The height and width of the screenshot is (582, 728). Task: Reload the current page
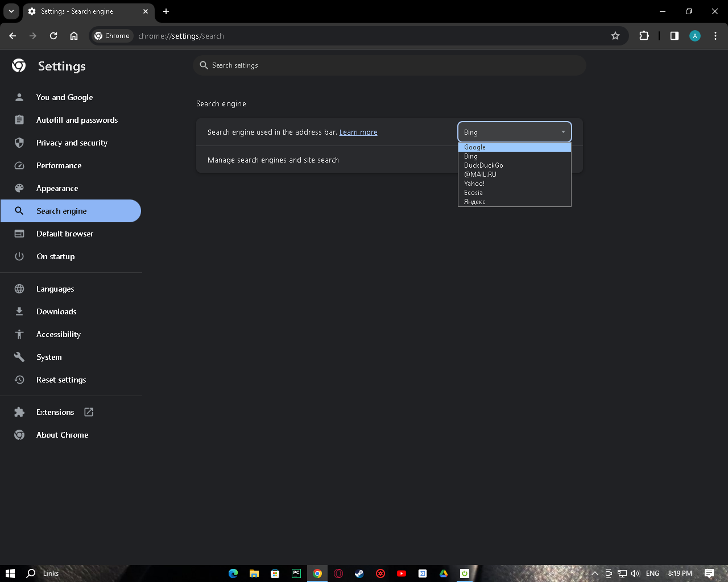(x=53, y=36)
